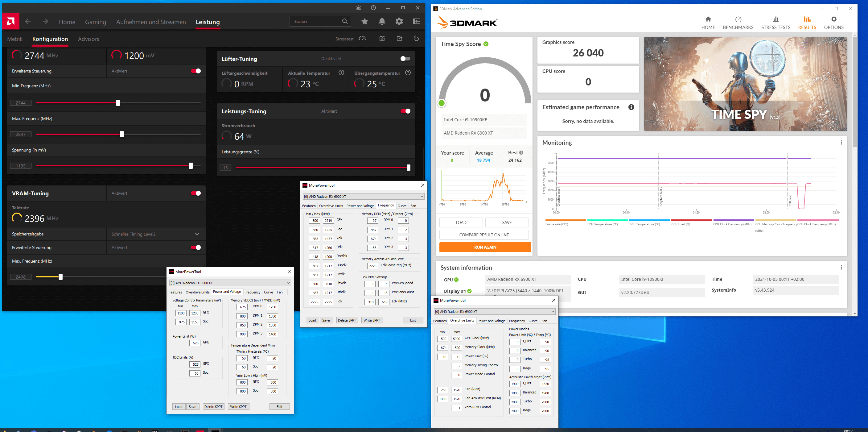868x432 pixels.
Task: Reset tuning with the circular arrow icon
Action: [417, 39]
